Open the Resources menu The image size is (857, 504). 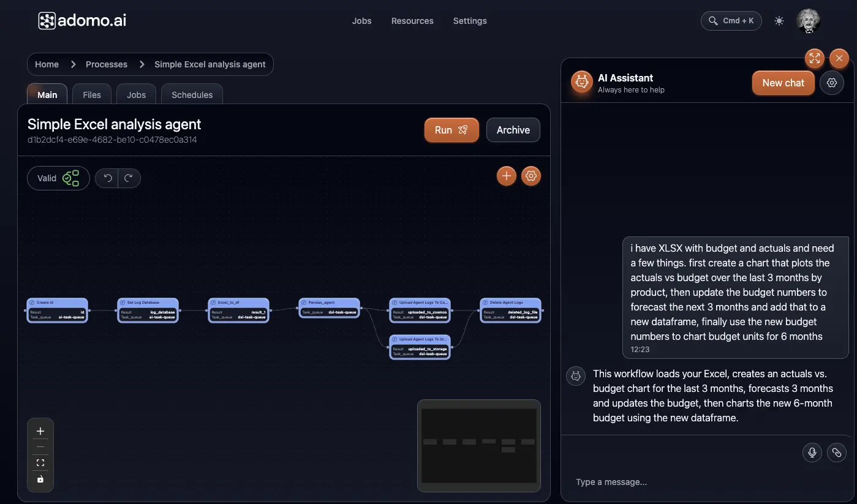(x=412, y=20)
